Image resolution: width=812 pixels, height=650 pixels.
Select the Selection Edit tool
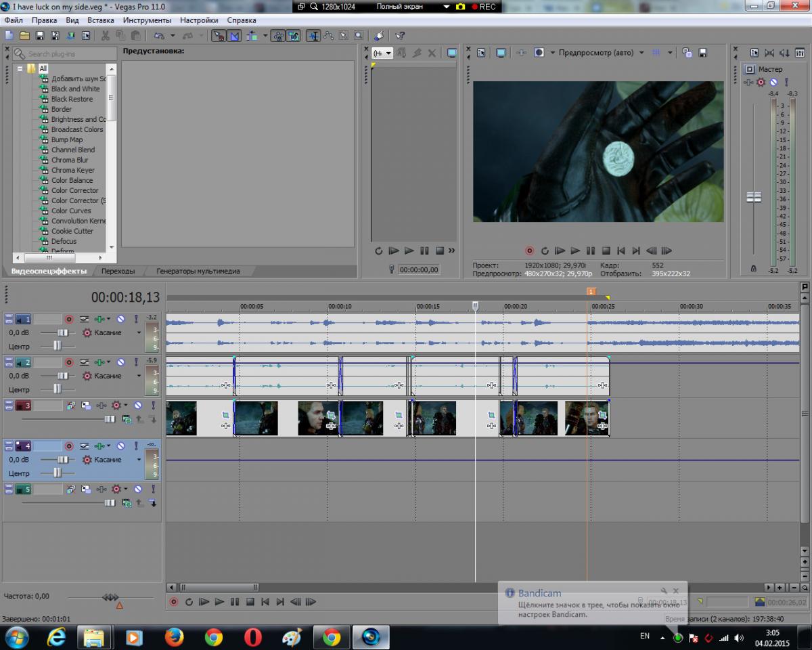(343, 35)
